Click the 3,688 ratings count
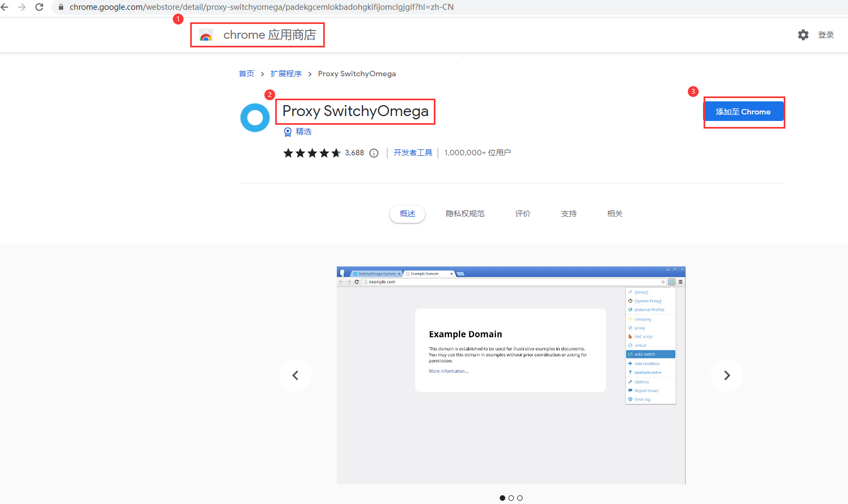Image resolution: width=848 pixels, height=504 pixels. [354, 153]
